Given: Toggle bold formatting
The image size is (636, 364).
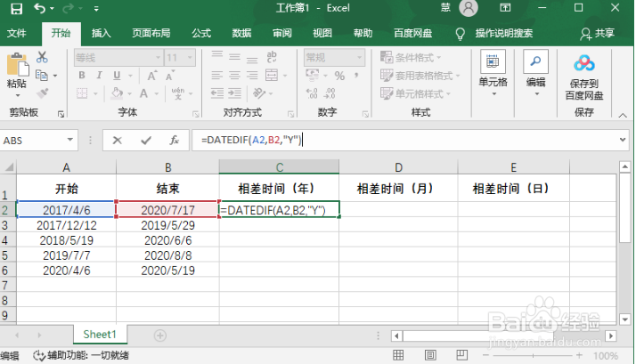Looking at the screenshot, I should 82,76.
